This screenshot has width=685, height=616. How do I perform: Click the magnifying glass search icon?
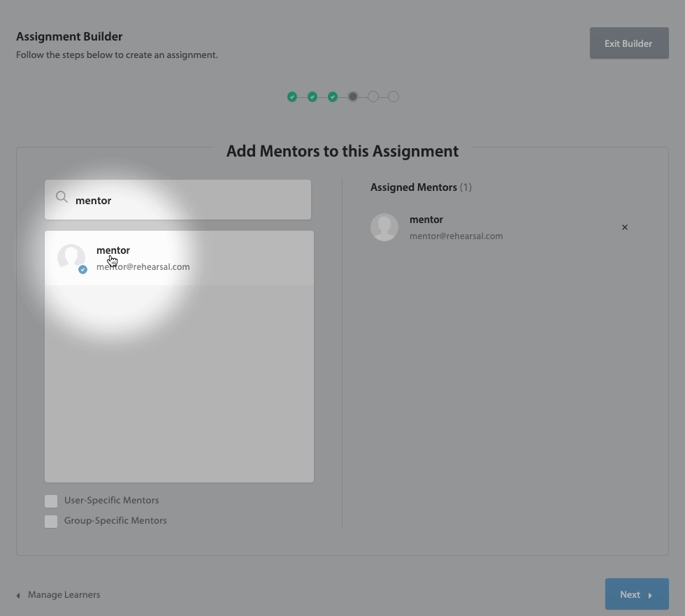[62, 197]
